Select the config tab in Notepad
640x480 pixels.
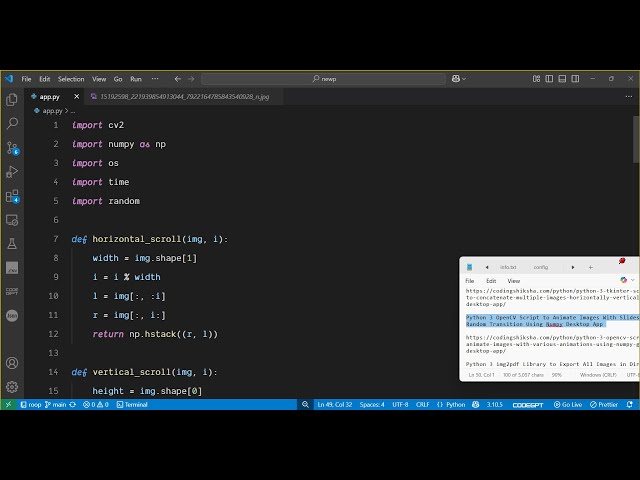pyautogui.click(x=541, y=267)
